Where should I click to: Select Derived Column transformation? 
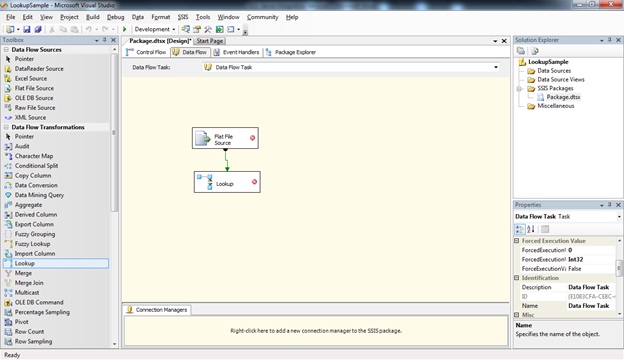(36, 214)
